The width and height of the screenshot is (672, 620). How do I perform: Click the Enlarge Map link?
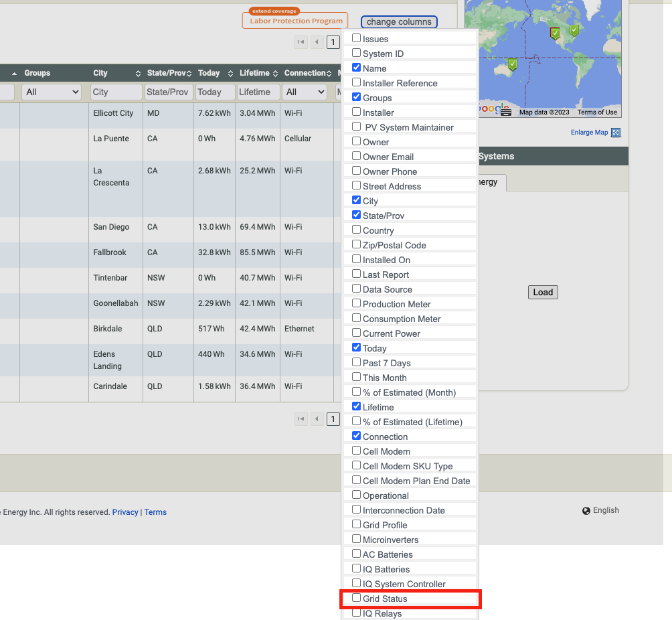tap(589, 133)
